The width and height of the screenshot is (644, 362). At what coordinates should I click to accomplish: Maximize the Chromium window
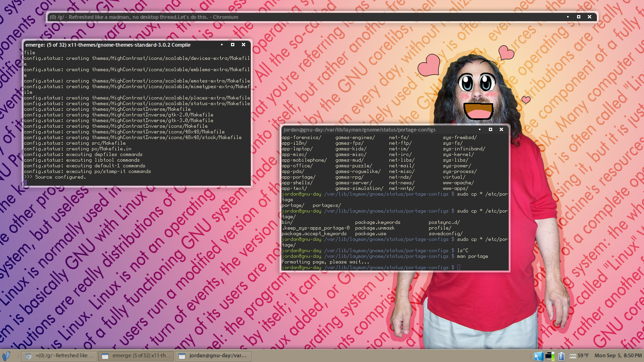pos(579,17)
